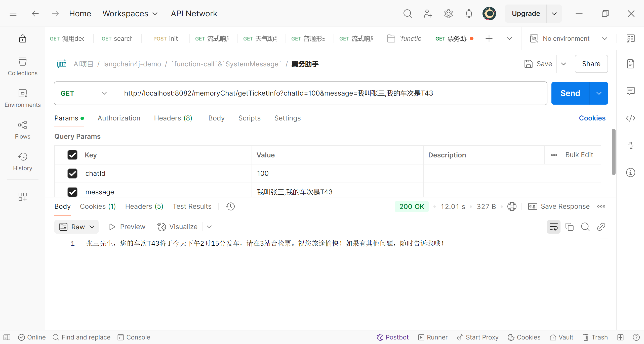
Task: Copy the response body to clipboard
Action: coord(569,227)
